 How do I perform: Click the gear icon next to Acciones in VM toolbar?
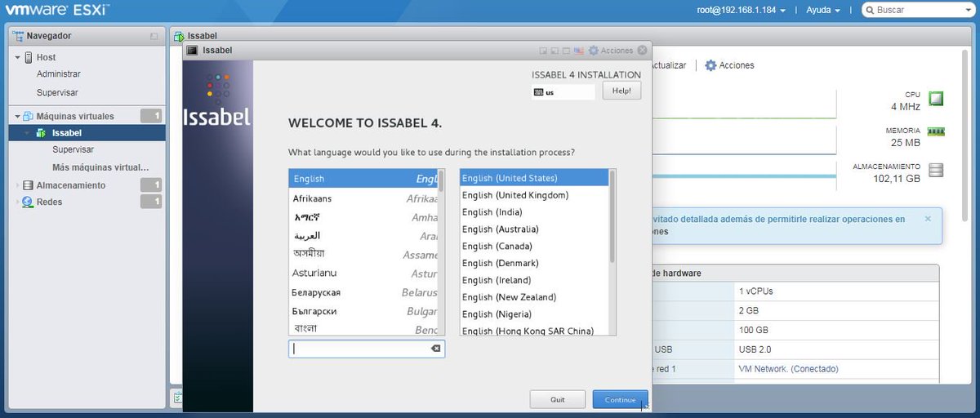tap(710, 65)
